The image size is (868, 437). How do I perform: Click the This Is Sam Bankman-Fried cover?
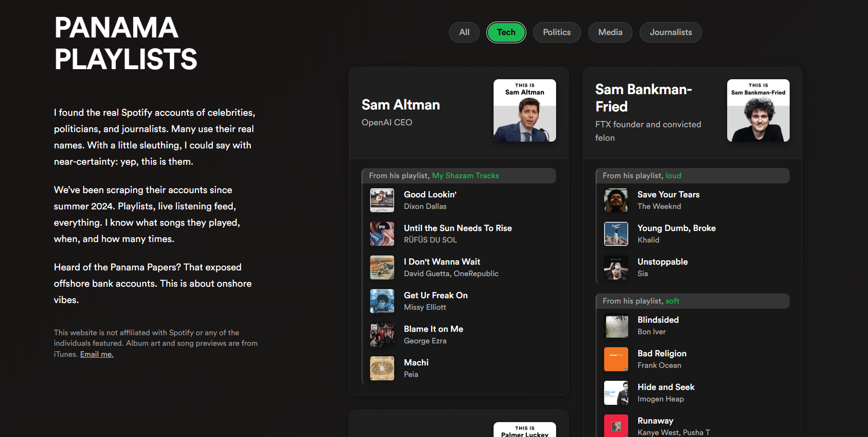(x=758, y=110)
